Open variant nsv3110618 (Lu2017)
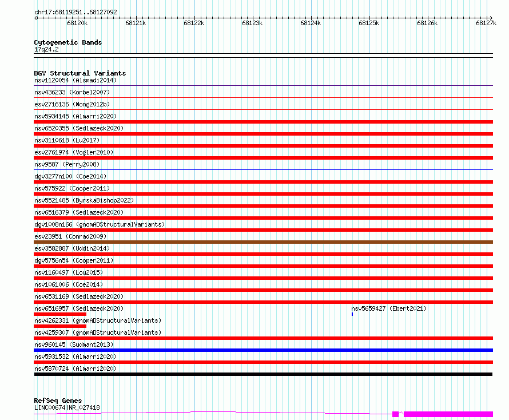The image size is (509, 420). pos(67,140)
